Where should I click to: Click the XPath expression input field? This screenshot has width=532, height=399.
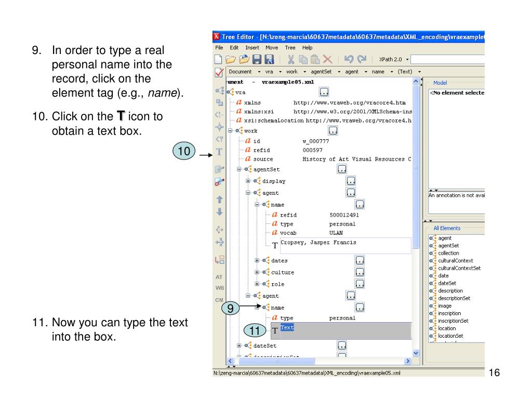[x=447, y=59]
